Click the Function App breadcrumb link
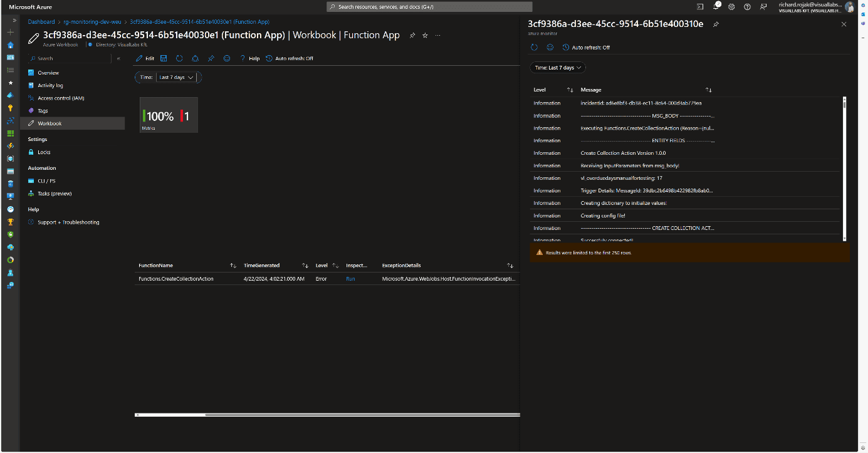The image size is (868, 453). pyautogui.click(x=199, y=21)
